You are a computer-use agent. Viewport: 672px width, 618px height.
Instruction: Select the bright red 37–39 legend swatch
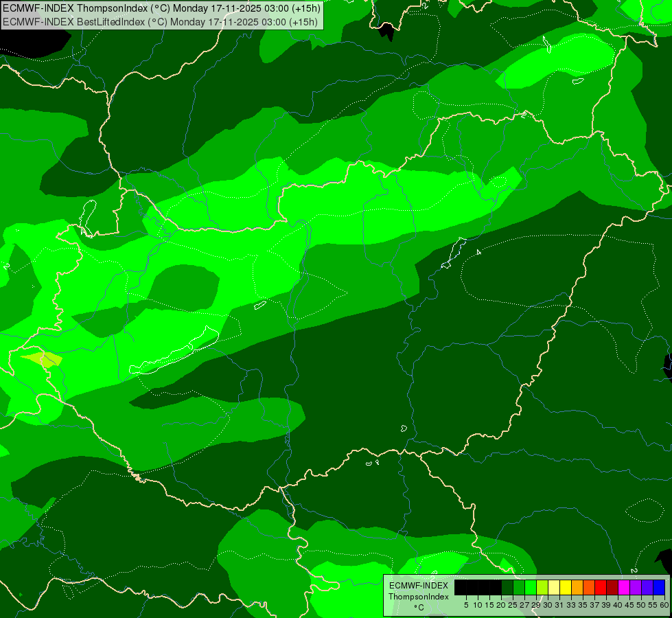click(601, 587)
